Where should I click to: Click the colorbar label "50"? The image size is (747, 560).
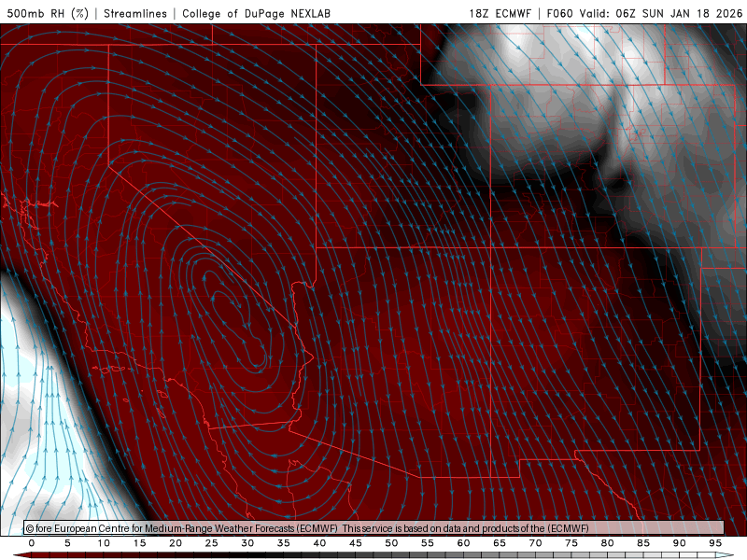tap(391, 543)
